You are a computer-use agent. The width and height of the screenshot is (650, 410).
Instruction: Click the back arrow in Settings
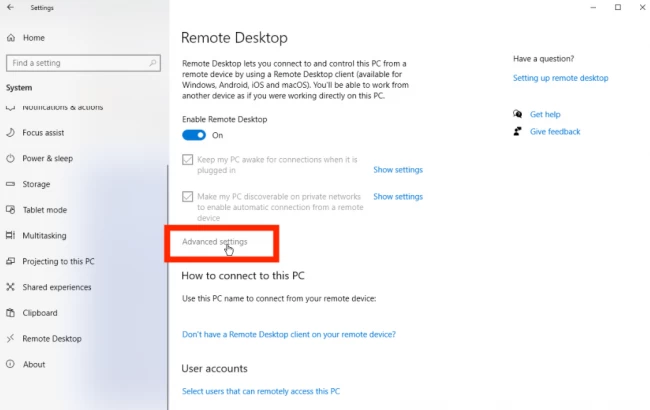(10, 7)
